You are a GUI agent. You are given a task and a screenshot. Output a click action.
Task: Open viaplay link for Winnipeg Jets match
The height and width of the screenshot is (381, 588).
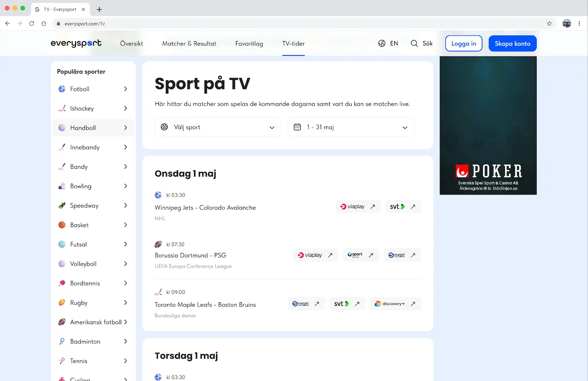pyautogui.click(x=358, y=206)
